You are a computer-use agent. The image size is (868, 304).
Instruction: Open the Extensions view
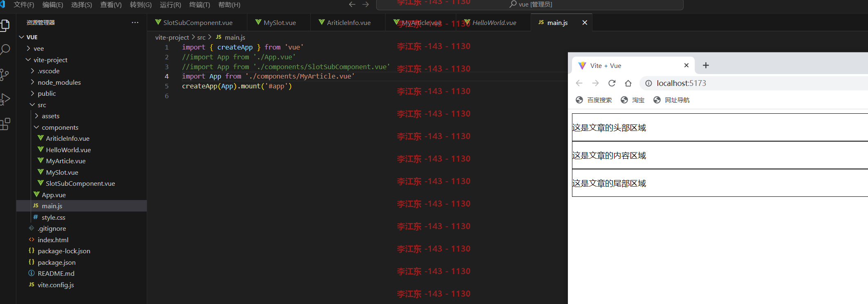[5, 124]
